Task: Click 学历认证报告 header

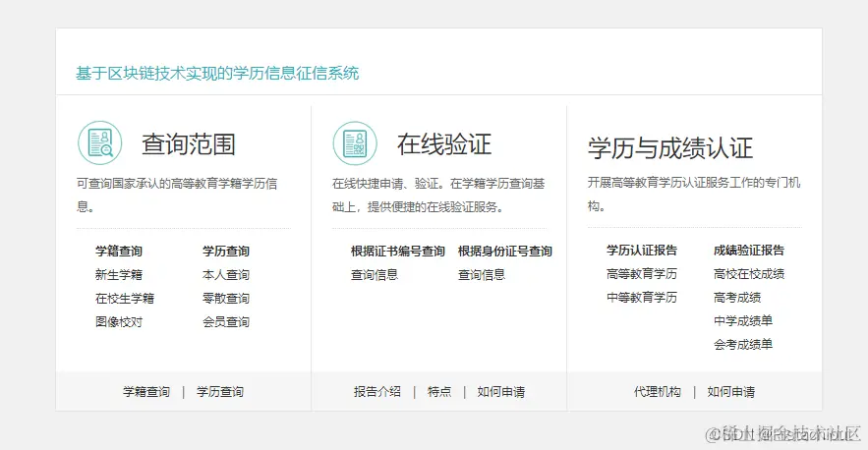Action: coord(642,251)
